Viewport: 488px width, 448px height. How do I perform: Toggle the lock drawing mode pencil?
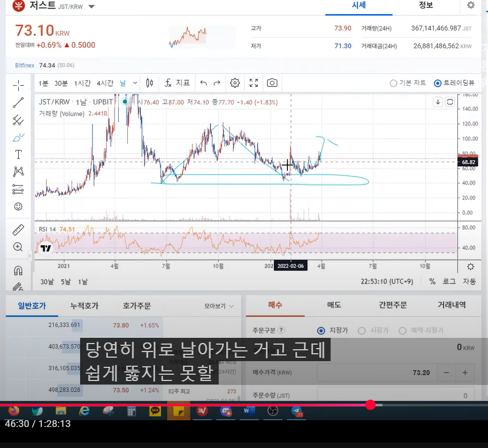click(x=18, y=287)
